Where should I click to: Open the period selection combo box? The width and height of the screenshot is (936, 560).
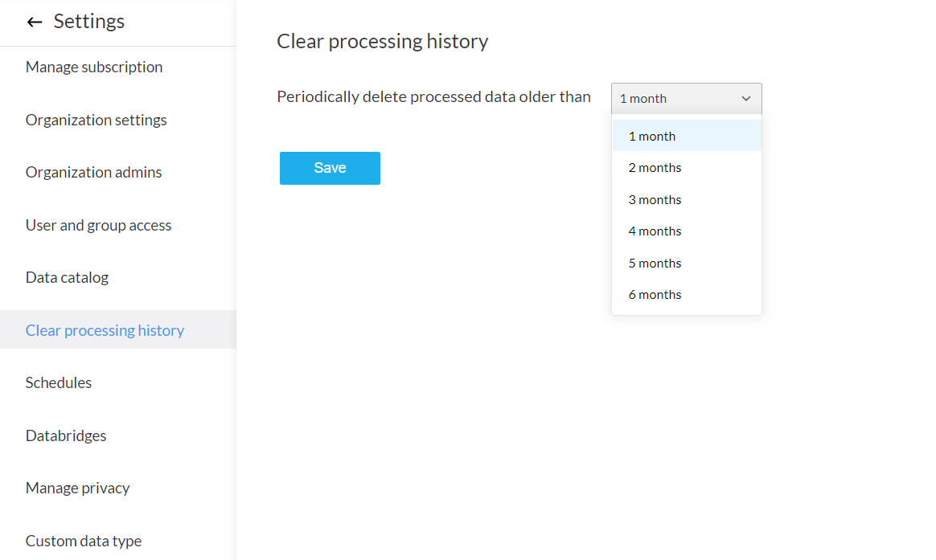685,99
